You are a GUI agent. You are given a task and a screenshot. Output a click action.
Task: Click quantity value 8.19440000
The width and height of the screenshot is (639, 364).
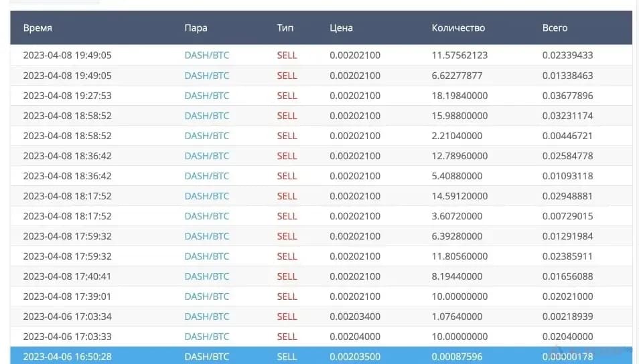457,276
